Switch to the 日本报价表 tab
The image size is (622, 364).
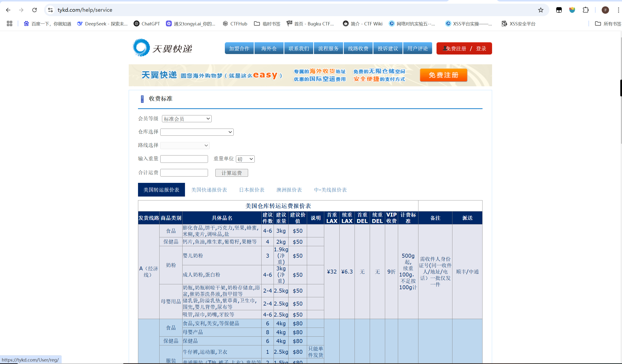coord(252,190)
